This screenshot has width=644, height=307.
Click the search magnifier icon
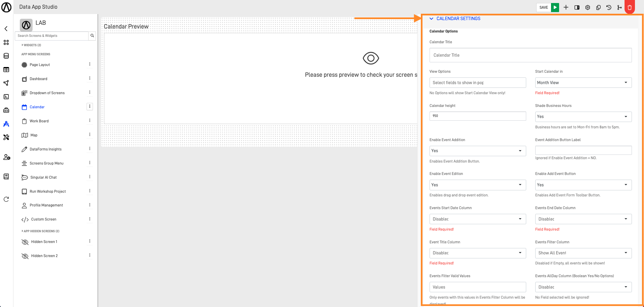pos(92,36)
